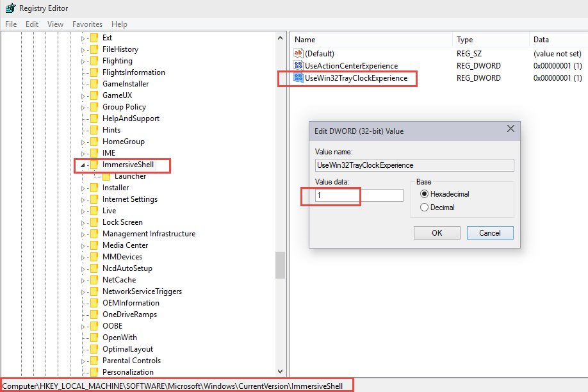Screen dimensions: 588x392
Task: Select the Decimal base option
Action: click(x=424, y=208)
